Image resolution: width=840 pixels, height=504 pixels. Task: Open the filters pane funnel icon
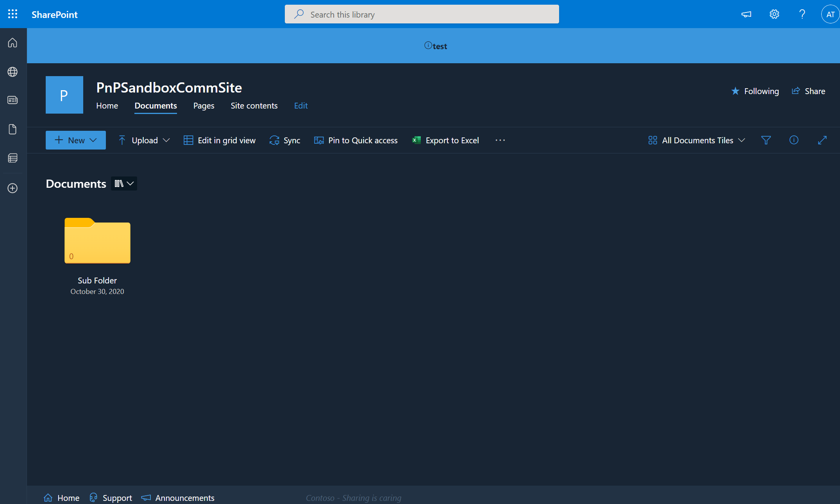pos(766,140)
